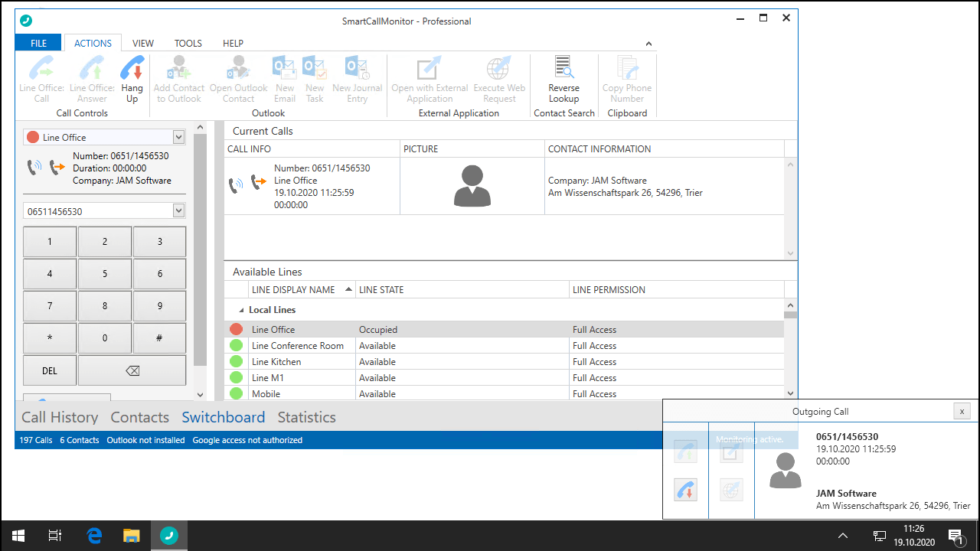Open the phone number 06511456530 dropdown
Image resolution: width=980 pixels, height=551 pixels.
pos(179,210)
